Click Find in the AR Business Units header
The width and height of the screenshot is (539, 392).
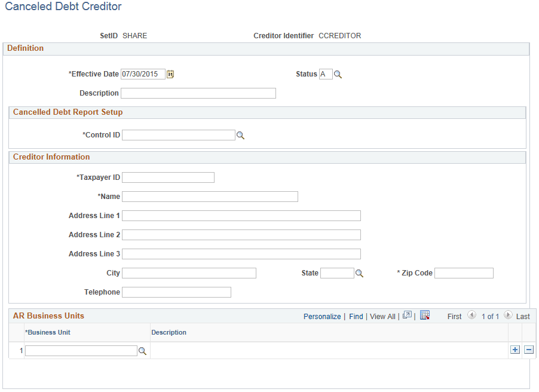(x=356, y=316)
